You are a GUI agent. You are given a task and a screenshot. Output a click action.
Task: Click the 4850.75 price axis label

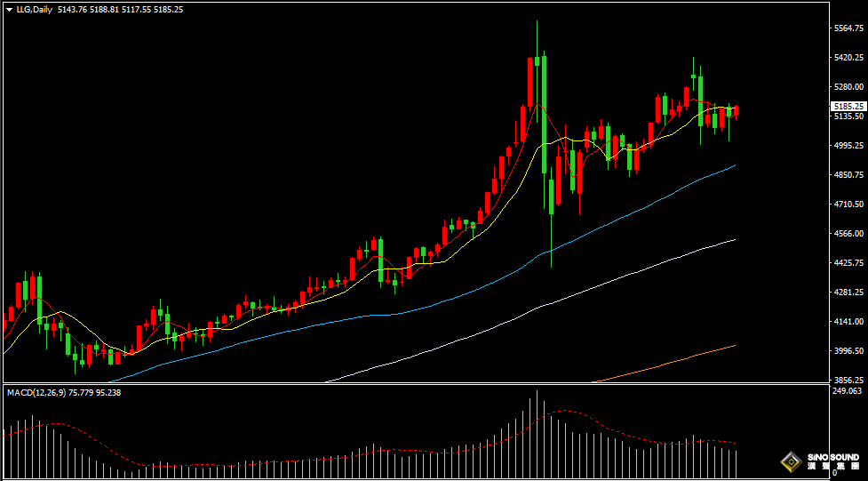[848, 175]
